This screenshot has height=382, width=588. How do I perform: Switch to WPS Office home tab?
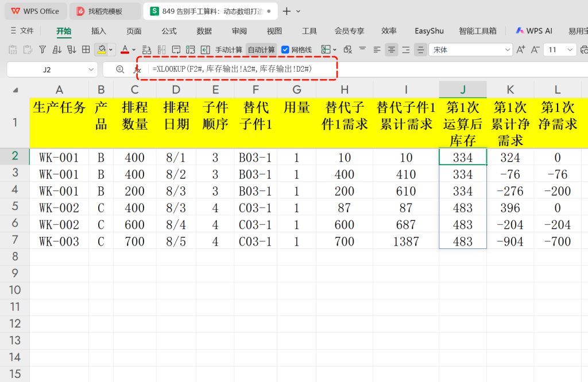36,11
